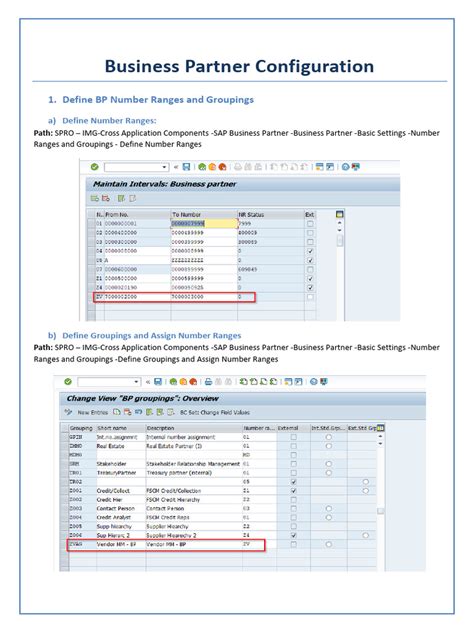The image size is (474, 632).
Task: Click 'ZZZZZZZZZZ' To Number cell
Action: tap(204, 260)
